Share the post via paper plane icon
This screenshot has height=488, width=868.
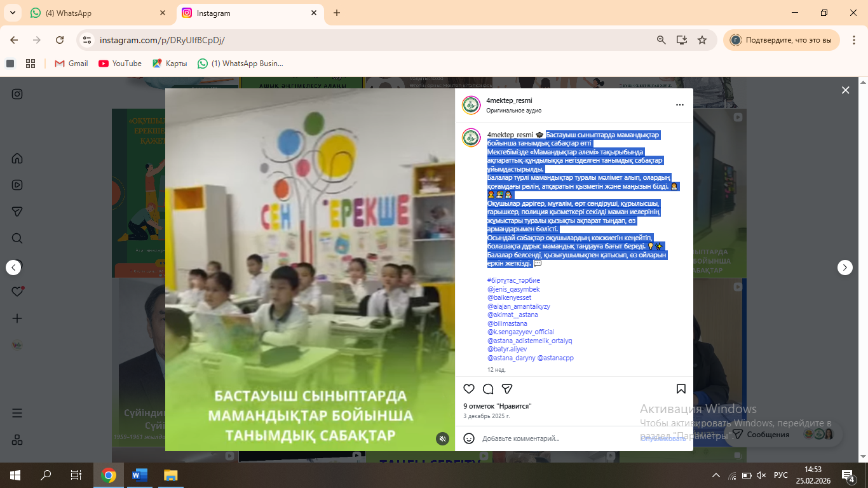coord(507,389)
